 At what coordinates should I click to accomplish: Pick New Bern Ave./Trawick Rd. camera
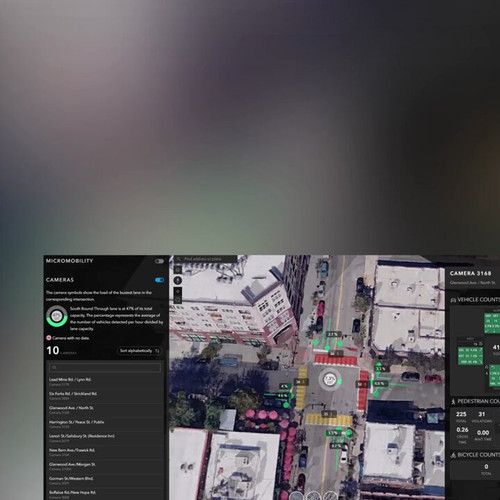pyautogui.click(x=105, y=452)
